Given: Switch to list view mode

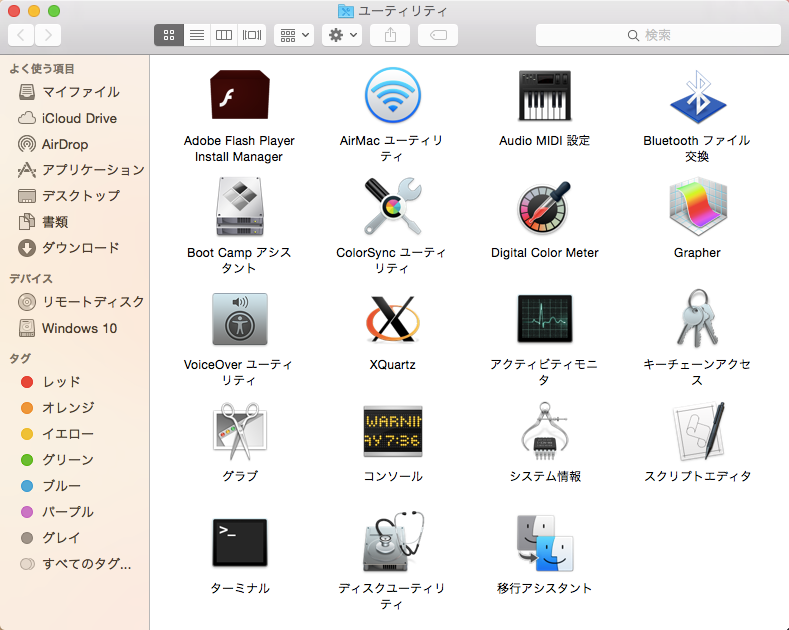Looking at the screenshot, I should (197, 35).
